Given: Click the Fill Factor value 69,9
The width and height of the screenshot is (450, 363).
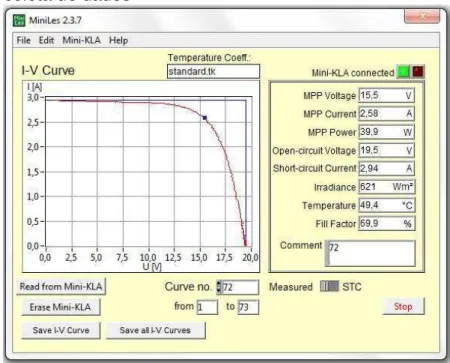Looking at the screenshot, I should 386,223.
